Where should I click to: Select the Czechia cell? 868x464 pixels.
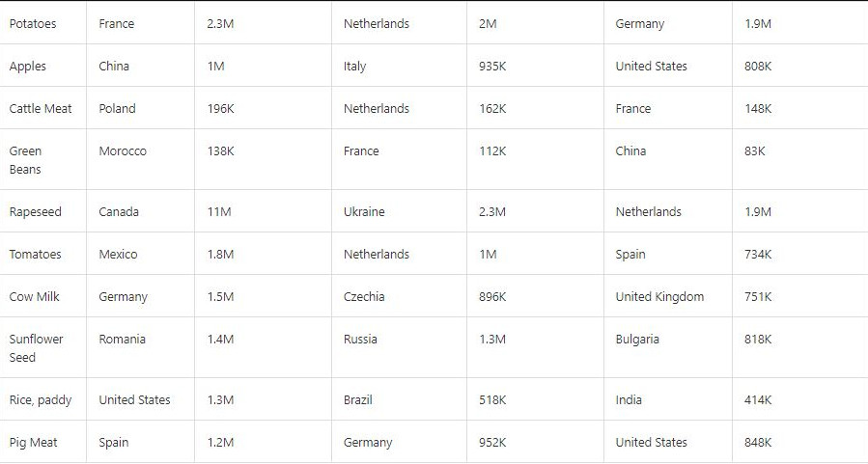point(364,297)
